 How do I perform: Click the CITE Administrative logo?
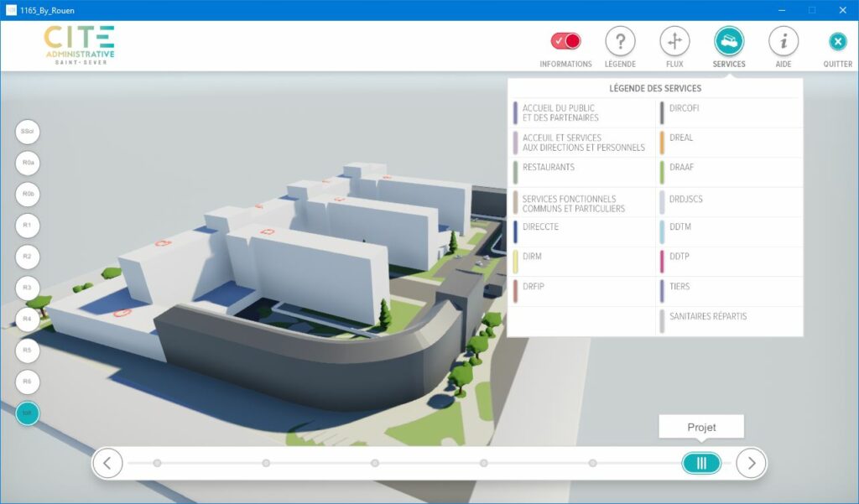80,45
